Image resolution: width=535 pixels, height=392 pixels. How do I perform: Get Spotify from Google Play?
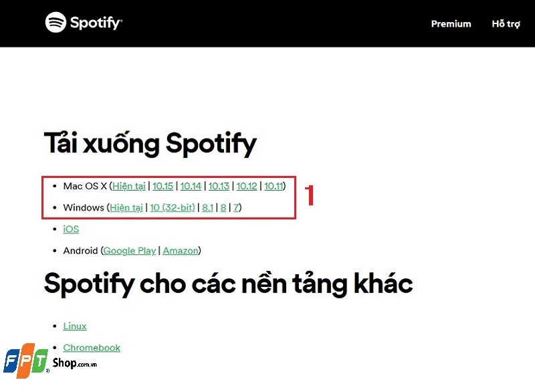click(x=130, y=251)
